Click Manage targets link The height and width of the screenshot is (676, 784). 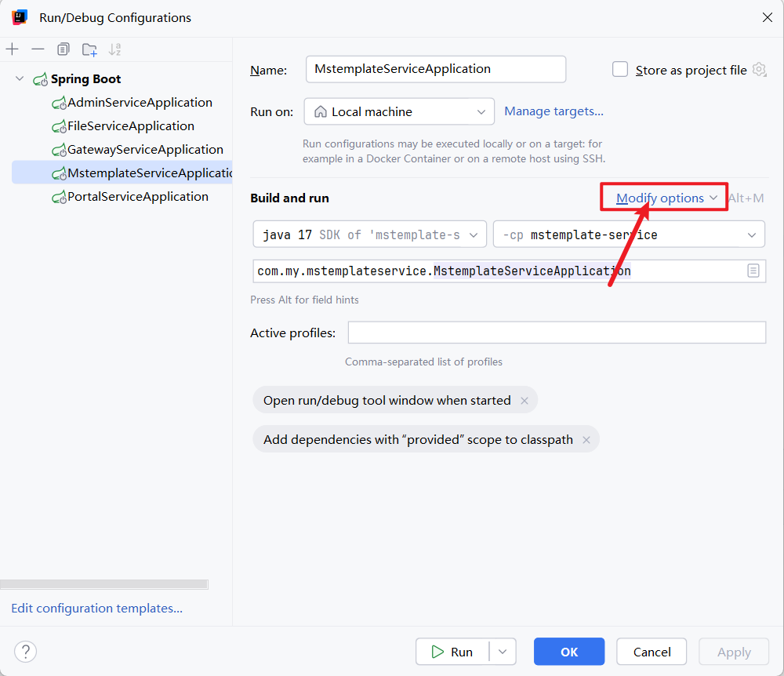554,111
